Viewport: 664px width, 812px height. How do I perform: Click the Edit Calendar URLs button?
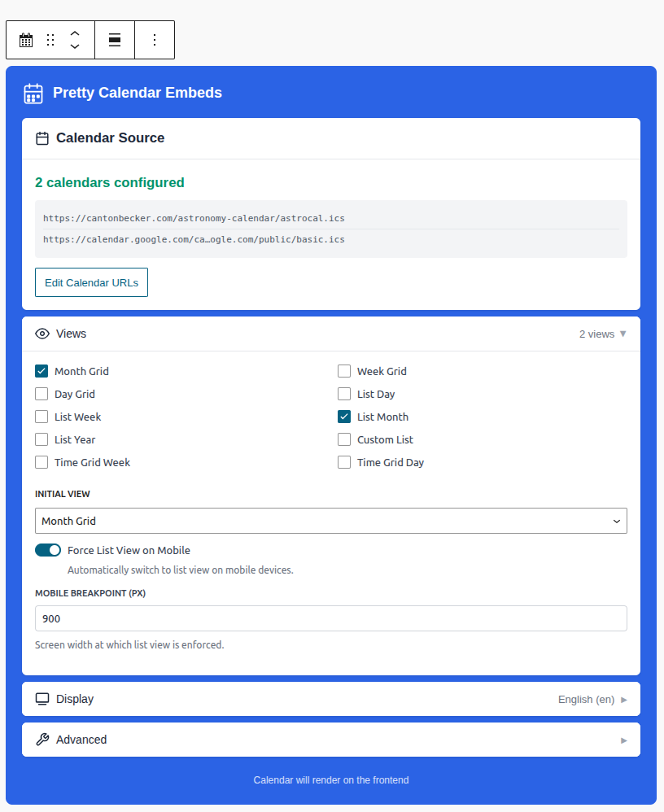coord(91,282)
